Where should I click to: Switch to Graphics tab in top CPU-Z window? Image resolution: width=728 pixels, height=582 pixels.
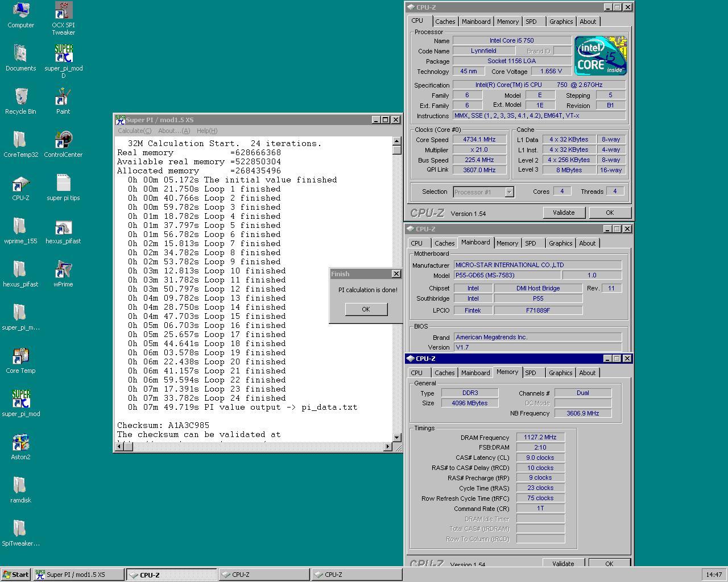tap(561, 22)
